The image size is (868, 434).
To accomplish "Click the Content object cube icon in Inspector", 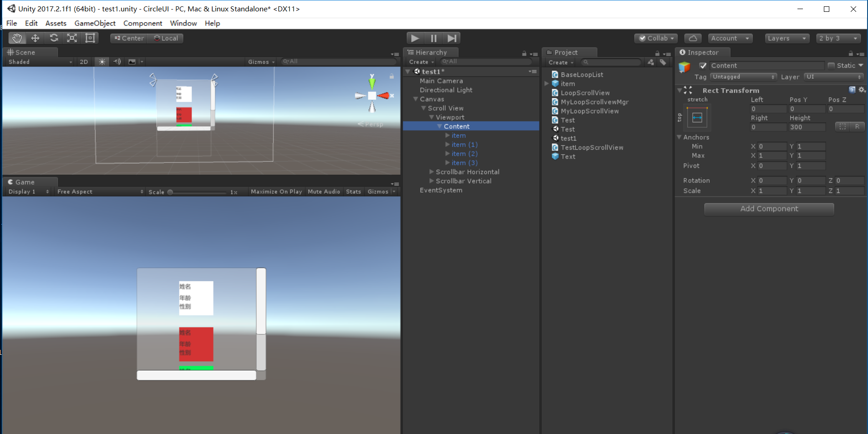I will pyautogui.click(x=685, y=67).
